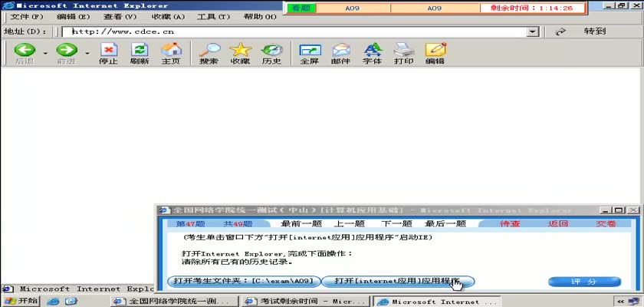Switch to Microsoft Internet taskbar window

(436, 302)
